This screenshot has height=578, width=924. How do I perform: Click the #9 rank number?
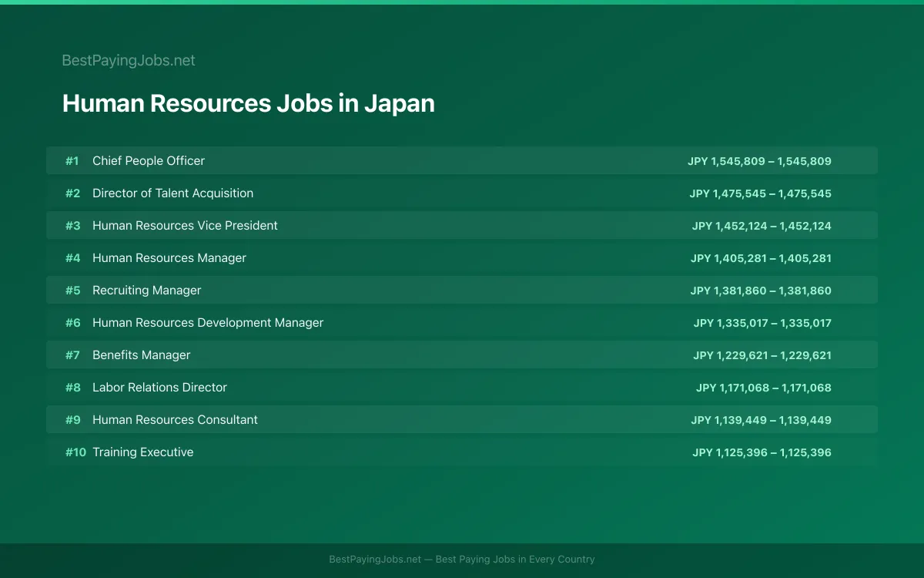[x=72, y=420]
